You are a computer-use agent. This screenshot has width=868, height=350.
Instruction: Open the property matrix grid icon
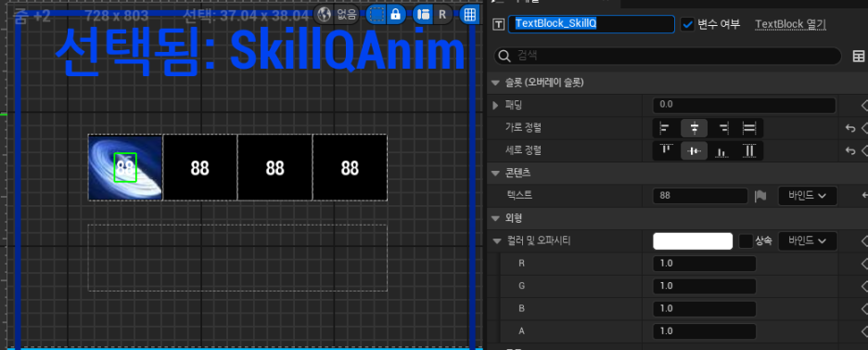click(x=859, y=56)
